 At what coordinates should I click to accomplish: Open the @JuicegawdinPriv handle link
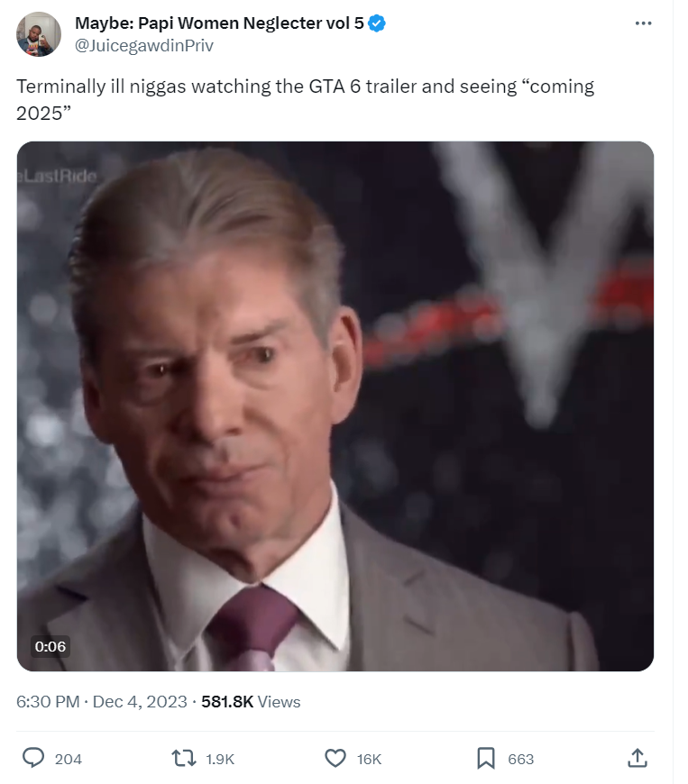click(144, 45)
